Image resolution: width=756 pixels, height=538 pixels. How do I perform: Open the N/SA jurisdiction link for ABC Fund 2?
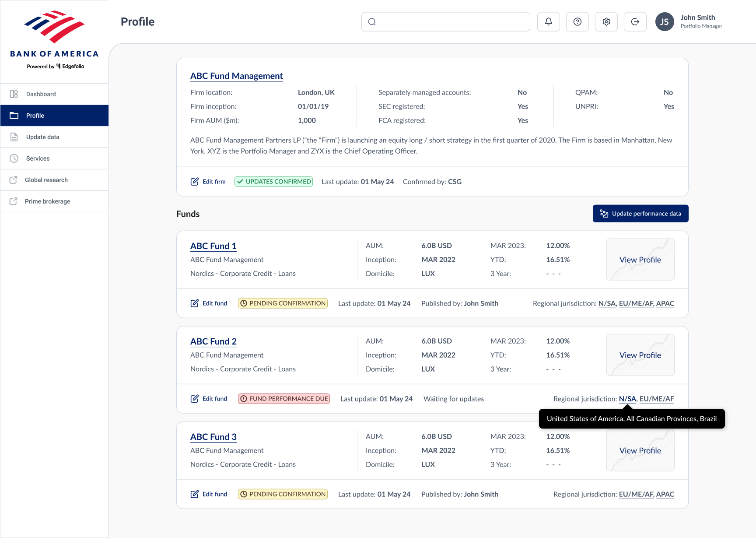pos(628,399)
